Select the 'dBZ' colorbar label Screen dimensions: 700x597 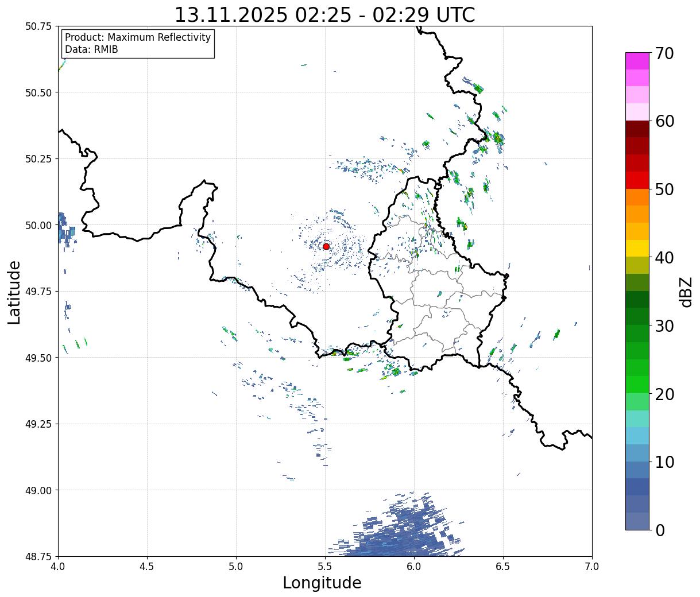[686, 292]
